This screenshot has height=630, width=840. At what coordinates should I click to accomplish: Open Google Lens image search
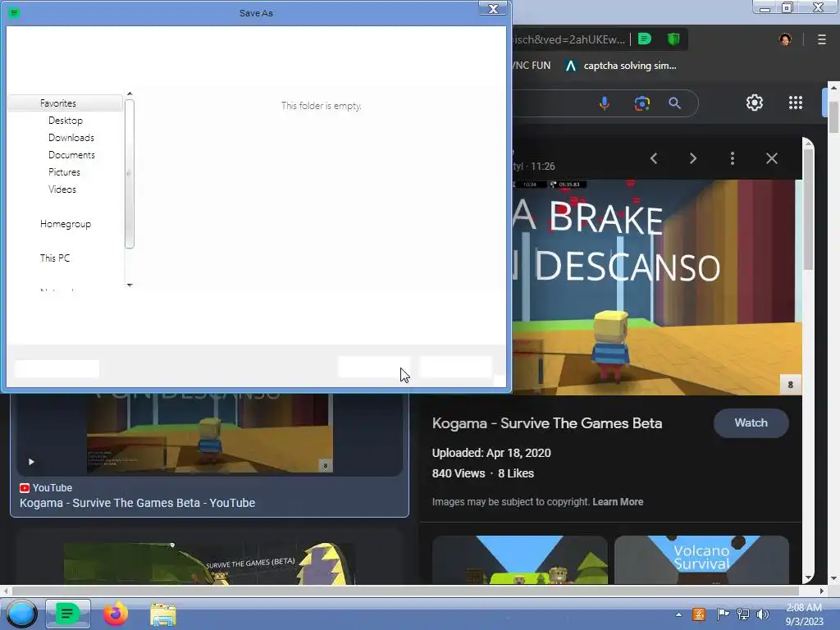coord(641,103)
